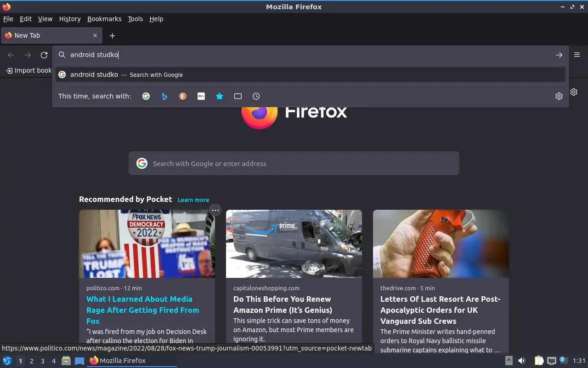
Task: Click the Google search engine shortcut icon
Action: coord(146,96)
